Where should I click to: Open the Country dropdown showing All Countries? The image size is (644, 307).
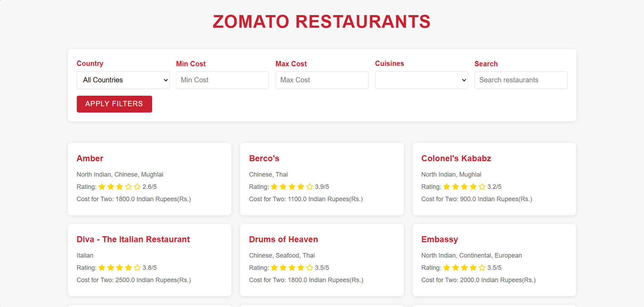coord(123,80)
